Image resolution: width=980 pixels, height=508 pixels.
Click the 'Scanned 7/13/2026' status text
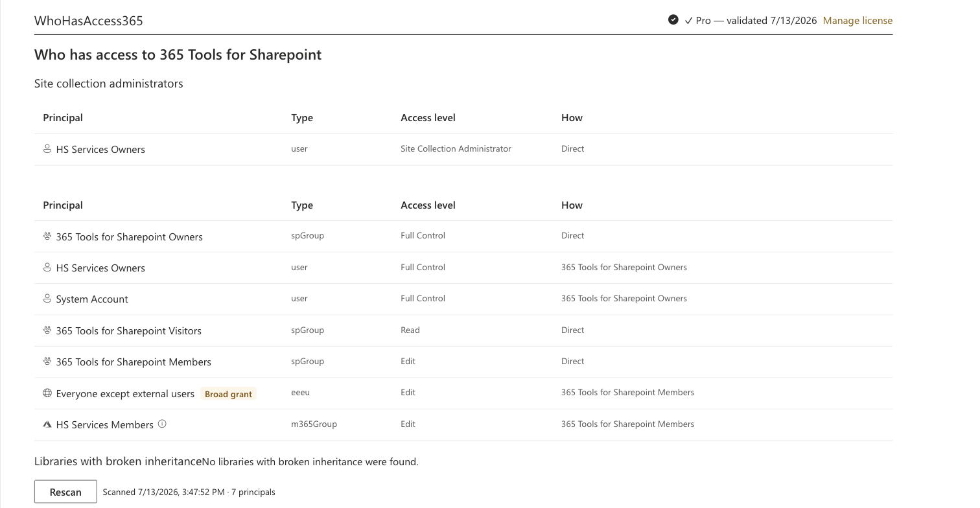tap(189, 492)
